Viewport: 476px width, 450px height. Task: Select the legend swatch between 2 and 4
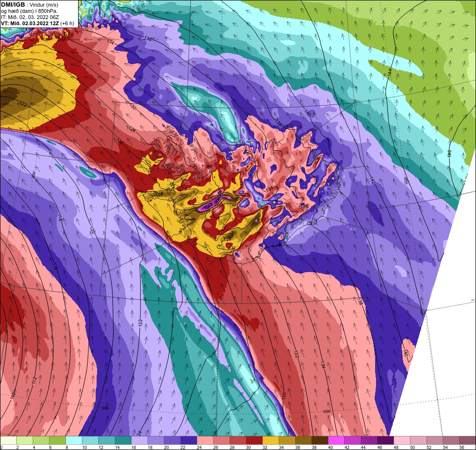(25, 440)
